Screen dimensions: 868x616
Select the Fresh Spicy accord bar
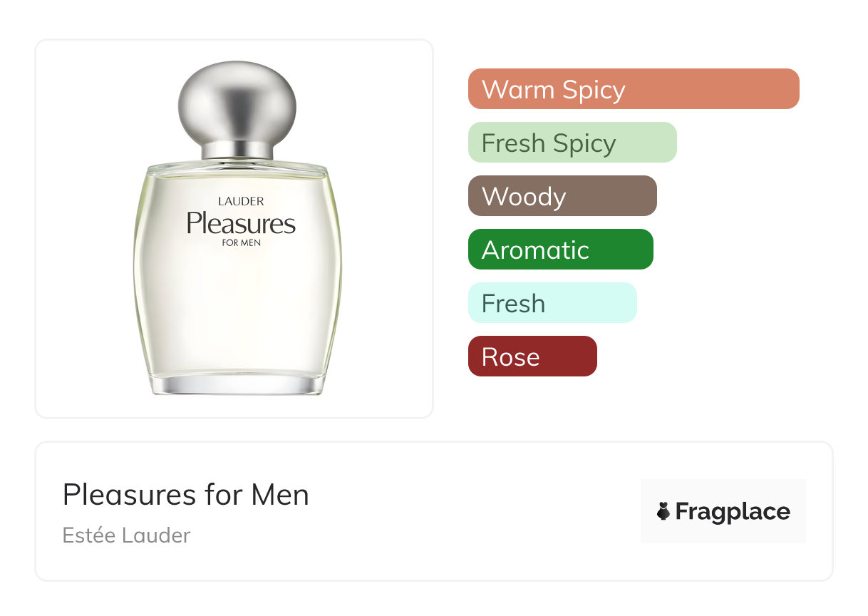coord(572,143)
